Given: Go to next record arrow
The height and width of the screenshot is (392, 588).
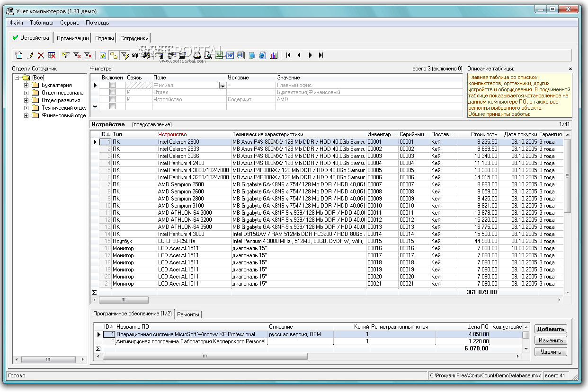Looking at the screenshot, I should click(x=310, y=55).
